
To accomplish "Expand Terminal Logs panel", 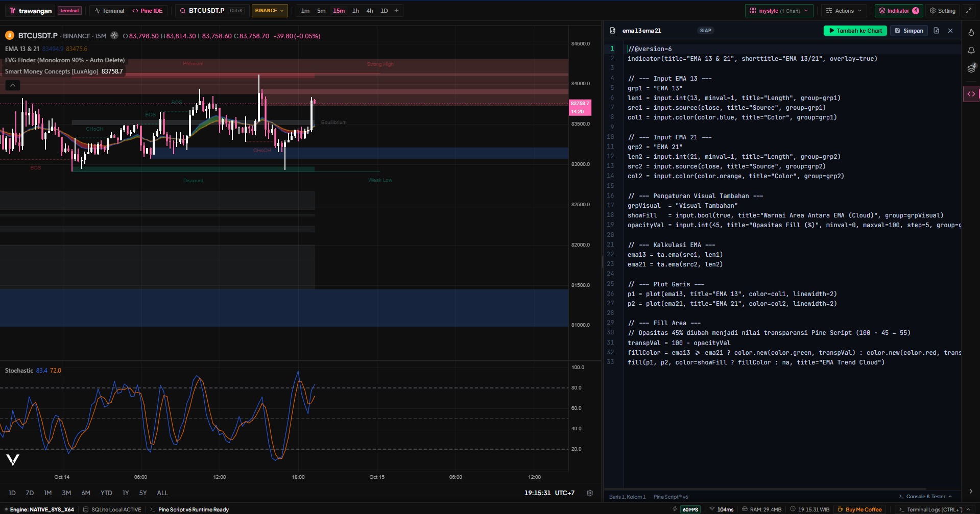I will [935, 509].
